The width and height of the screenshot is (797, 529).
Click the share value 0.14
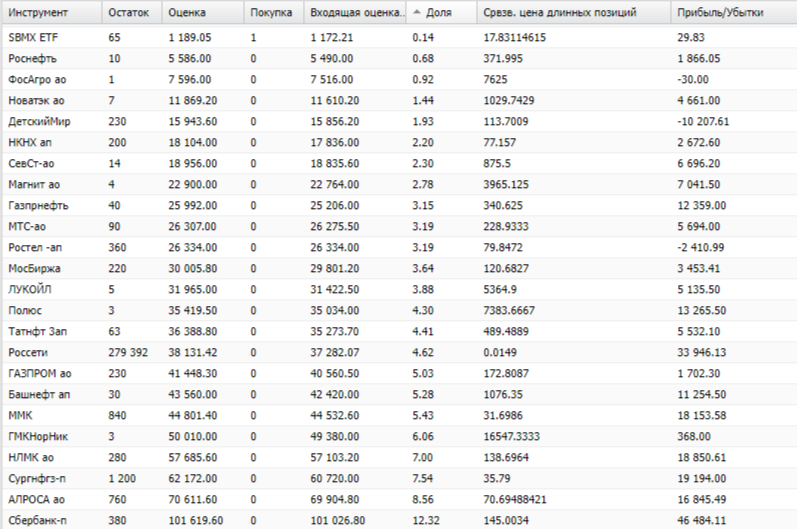pyautogui.click(x=423, y=37)
